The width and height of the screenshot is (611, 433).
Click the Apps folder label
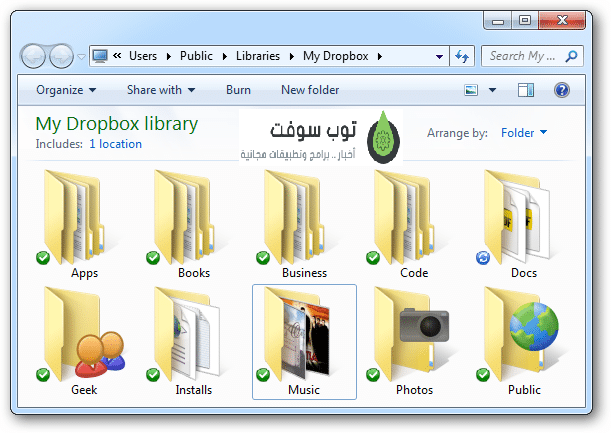(84, 273)
